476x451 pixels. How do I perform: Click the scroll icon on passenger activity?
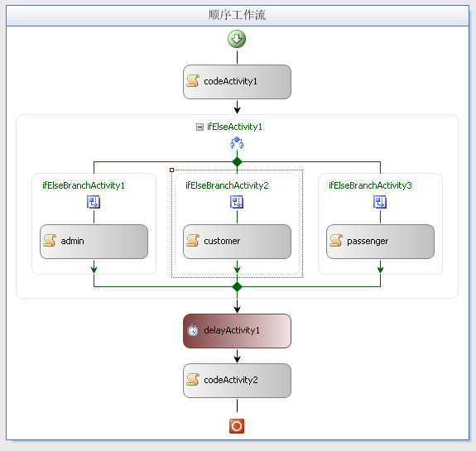pos(336,240)
